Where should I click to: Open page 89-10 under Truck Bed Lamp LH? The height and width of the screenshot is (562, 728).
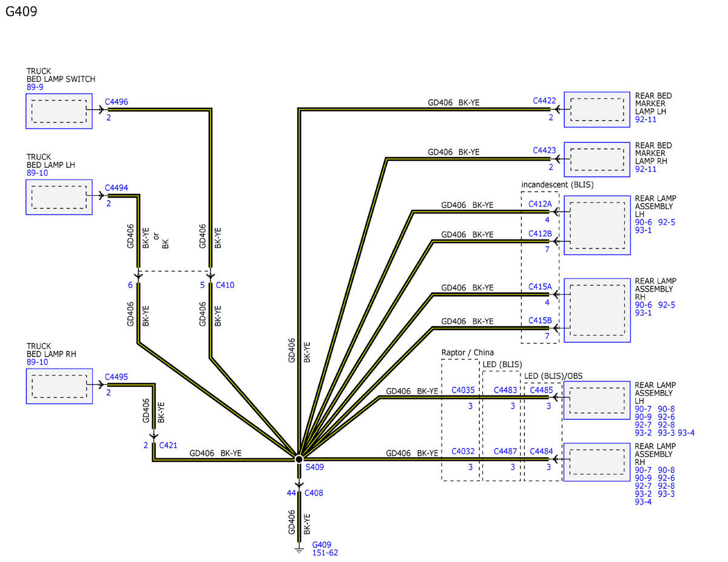tap(37, 173)
